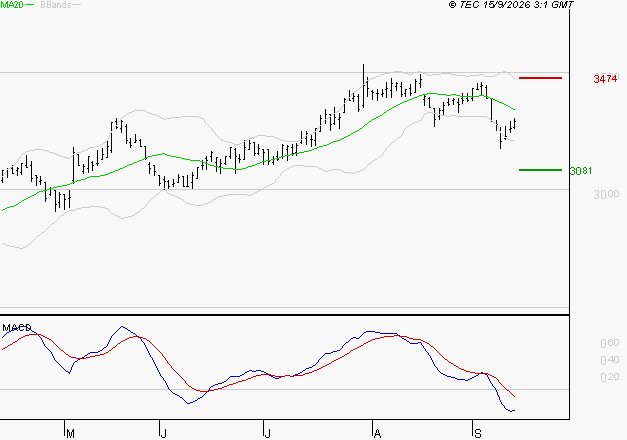
Task: Click the MACD panel label
Action: [17, 328]
